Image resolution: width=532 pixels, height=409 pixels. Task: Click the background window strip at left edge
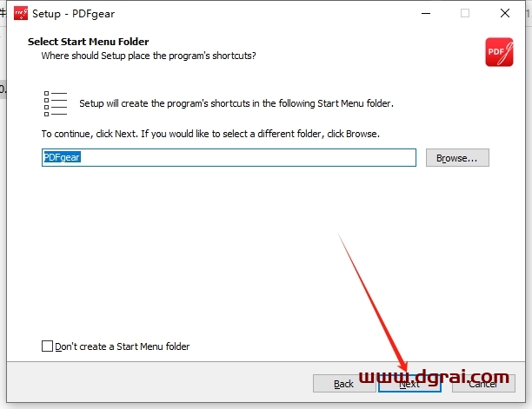tap(3, 89)
